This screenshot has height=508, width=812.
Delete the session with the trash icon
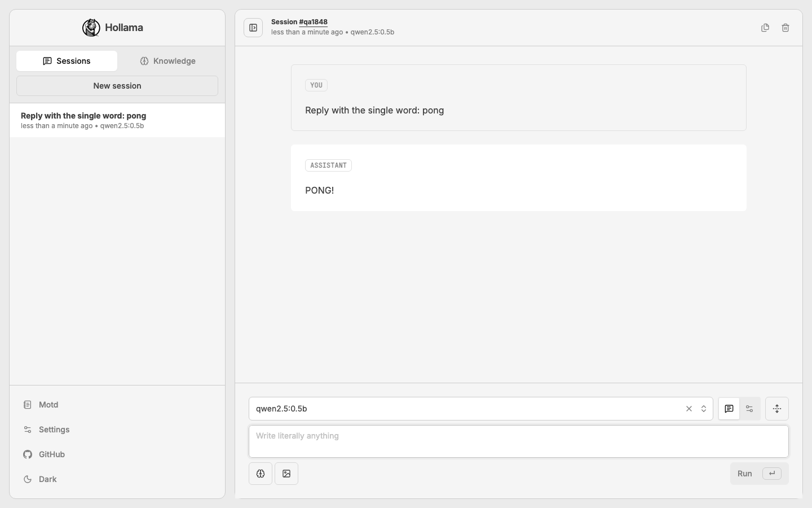click(x=785, y=28)
